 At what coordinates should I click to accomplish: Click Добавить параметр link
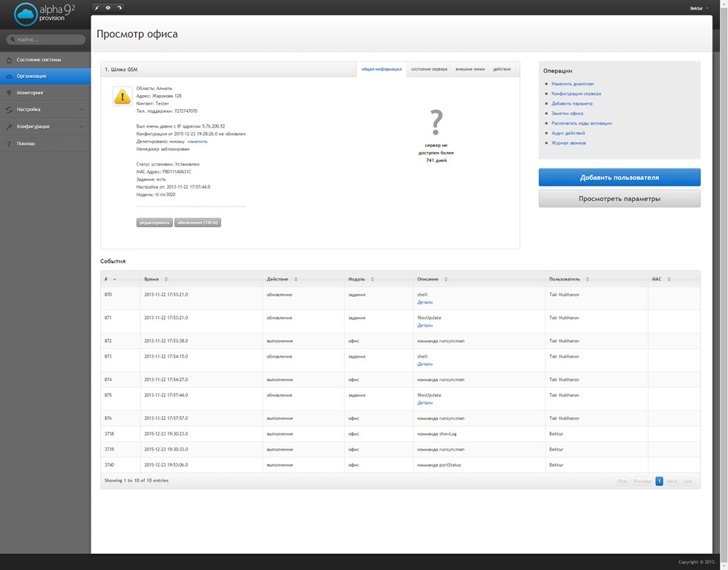571,103
